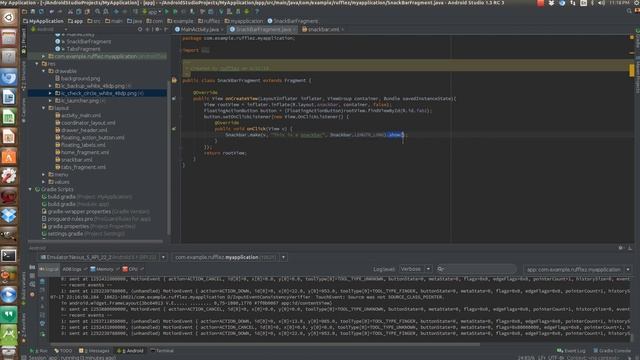
Task: Click the Synchronize toolbar icon
Action: 41,11
